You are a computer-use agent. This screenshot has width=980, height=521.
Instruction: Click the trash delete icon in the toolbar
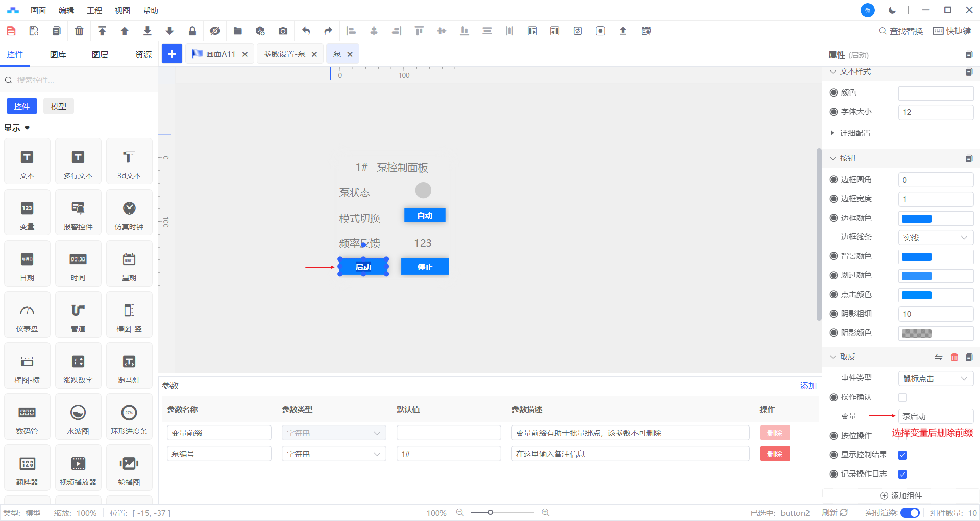pos(79,31)
